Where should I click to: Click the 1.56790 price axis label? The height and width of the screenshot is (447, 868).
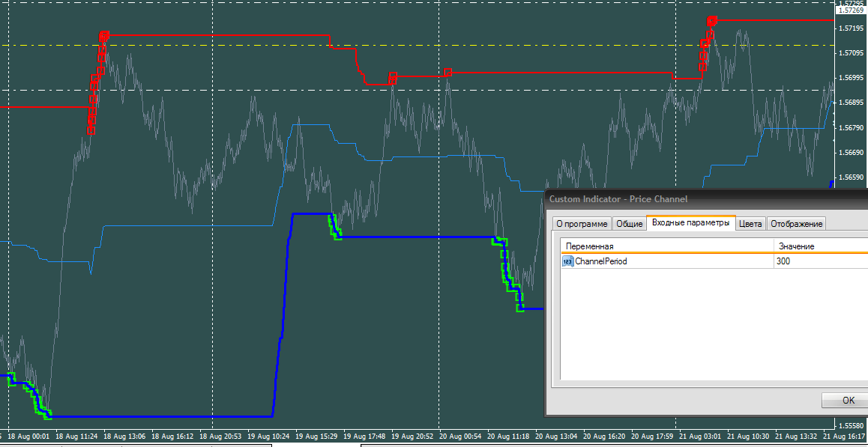(852, 128)
